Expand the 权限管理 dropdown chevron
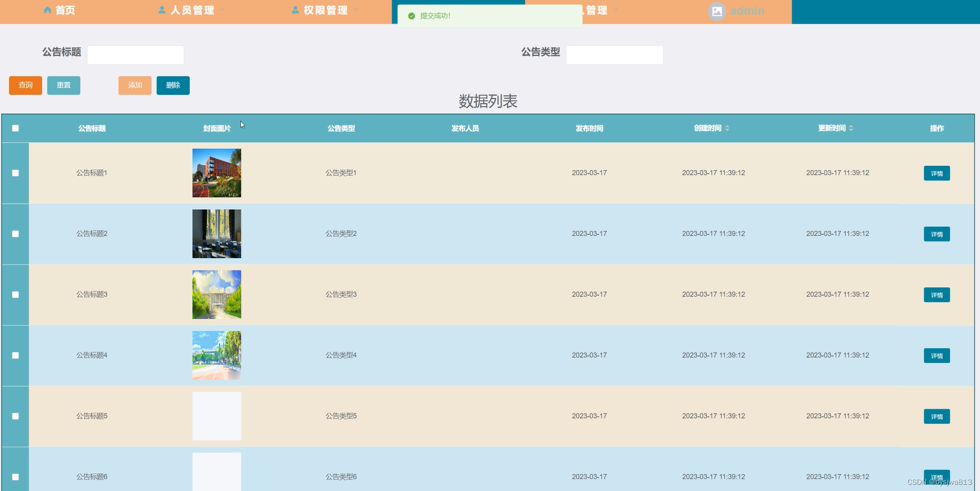Image resolution: width=980 pixels, height=491 pixels. pyautogui.click(x=356, y=10)
